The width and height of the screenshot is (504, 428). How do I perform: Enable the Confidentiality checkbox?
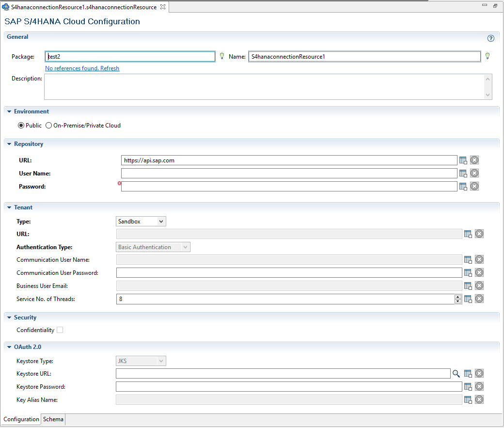(60, 330)
